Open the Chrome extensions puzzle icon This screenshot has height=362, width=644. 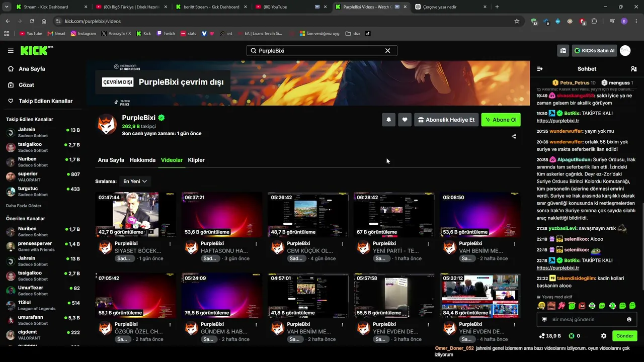pyautogui.click(x=594, y=21)
